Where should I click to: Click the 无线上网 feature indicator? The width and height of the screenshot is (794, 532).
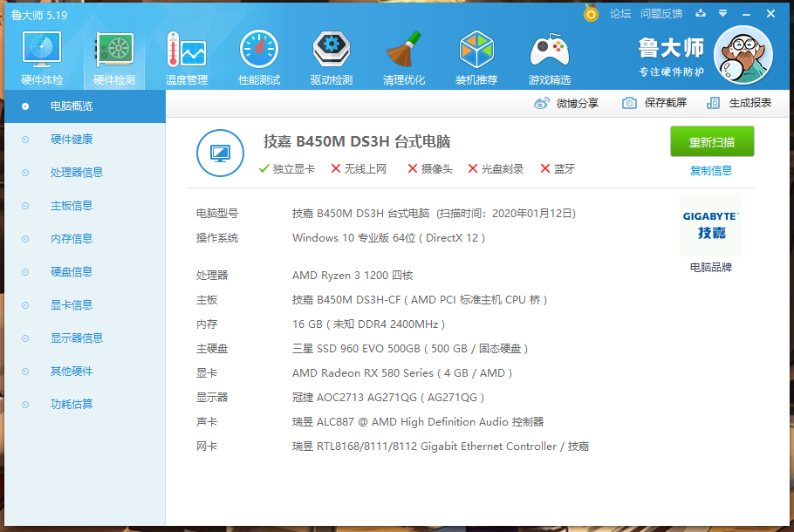(359, 169)
